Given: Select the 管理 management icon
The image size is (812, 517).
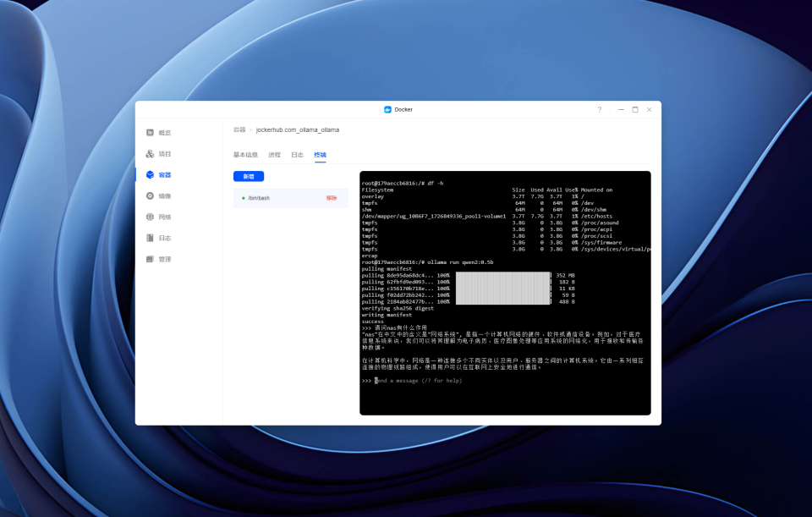Looking at the screenshot, I should (x=150, y=259).
